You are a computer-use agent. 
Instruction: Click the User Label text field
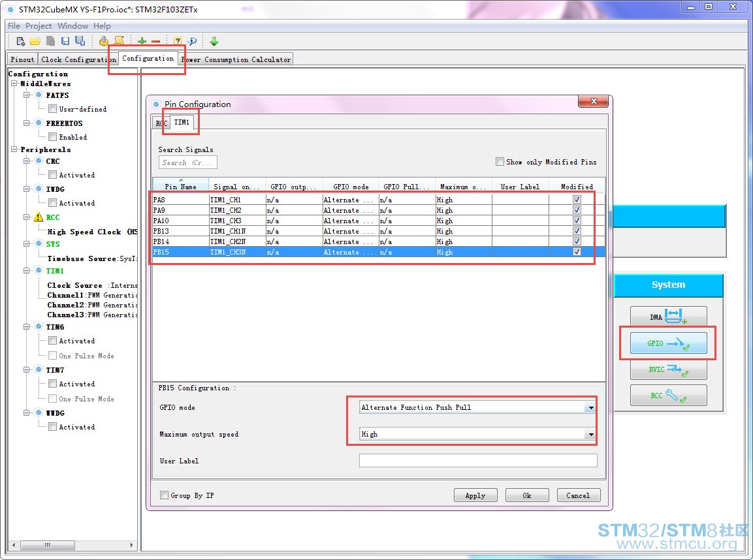click(478, 461)
